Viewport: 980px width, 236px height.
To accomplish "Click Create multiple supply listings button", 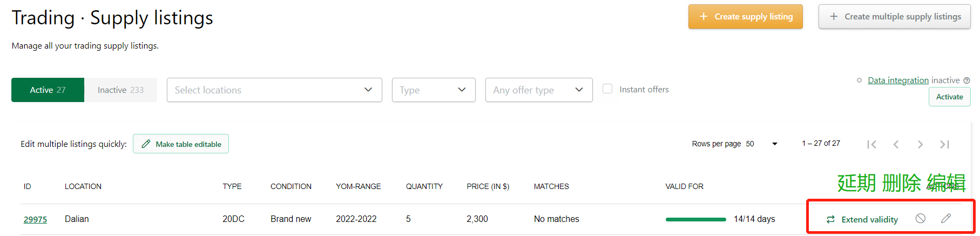I will coord(895,17).
